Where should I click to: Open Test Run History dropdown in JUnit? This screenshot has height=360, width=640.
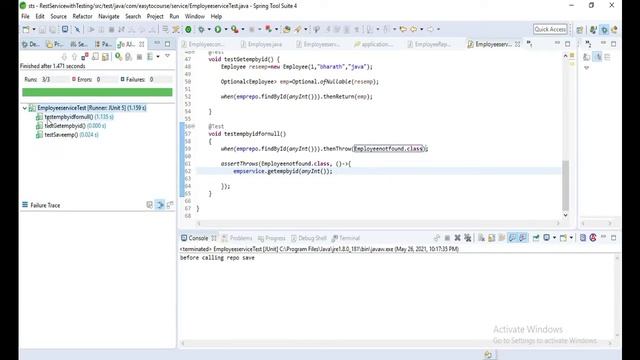(x=158, y=56)
